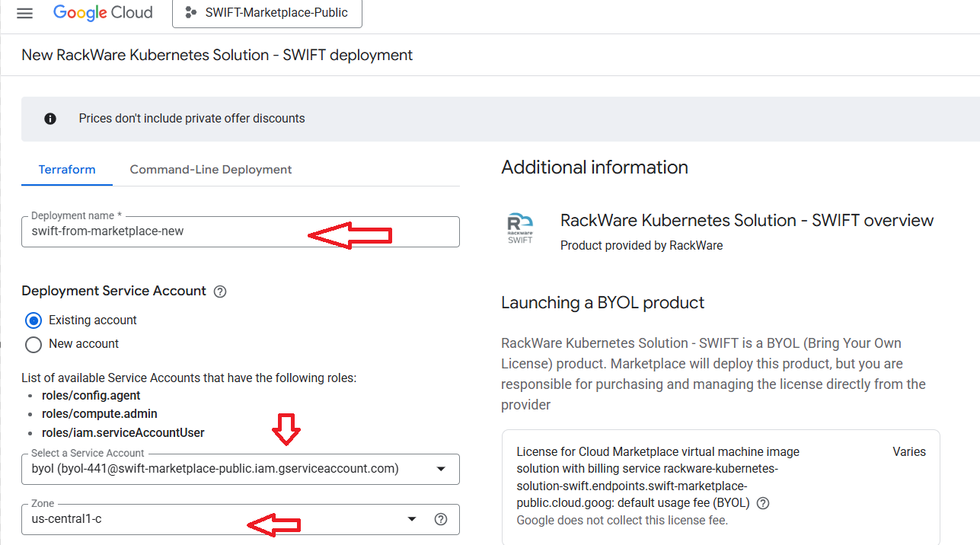Open the hamburger navigation menu

[x=24, y=14]
